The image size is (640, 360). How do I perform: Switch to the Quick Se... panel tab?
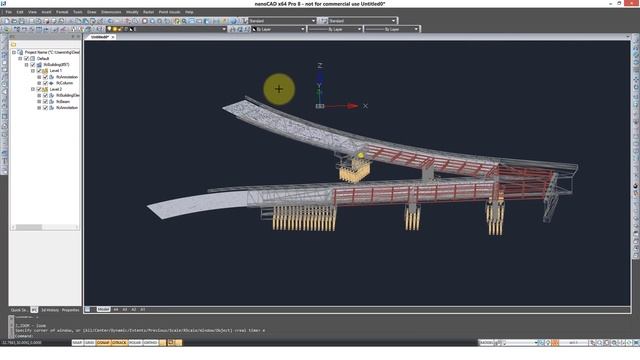pos(19,310)
